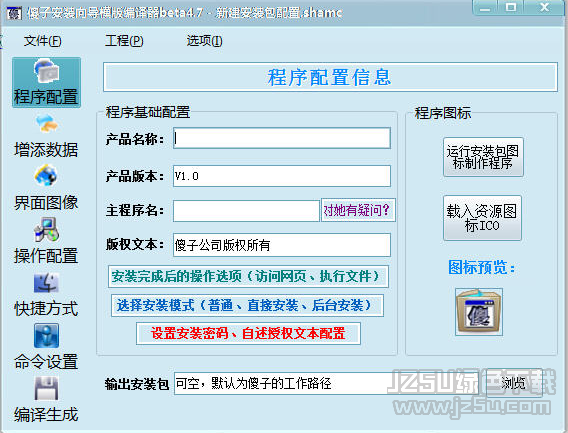Screen dimensions: 568x433
Task: Focus the 产品名称 input field
Action: coord(282,138)
